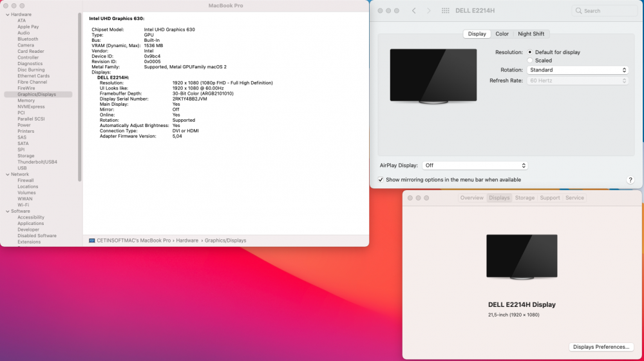Select Firewall under Network
644x361 pixels.
click(26, 180)
